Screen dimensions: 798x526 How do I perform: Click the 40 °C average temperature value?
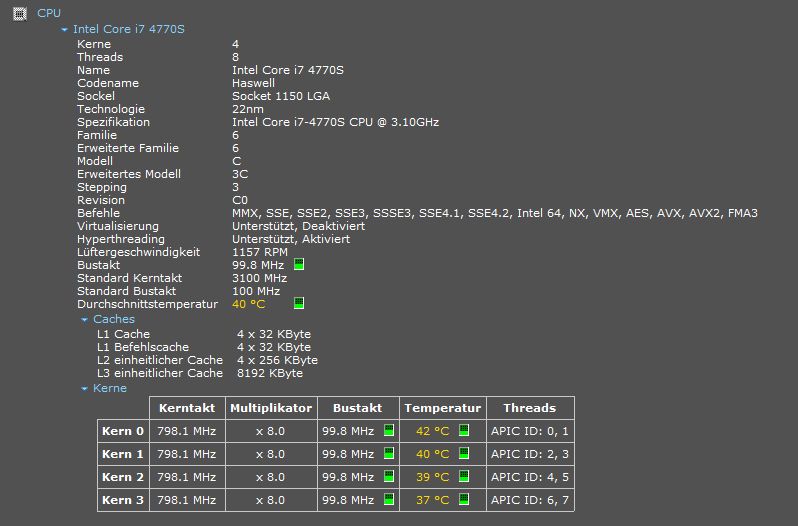tap(248, 304)
